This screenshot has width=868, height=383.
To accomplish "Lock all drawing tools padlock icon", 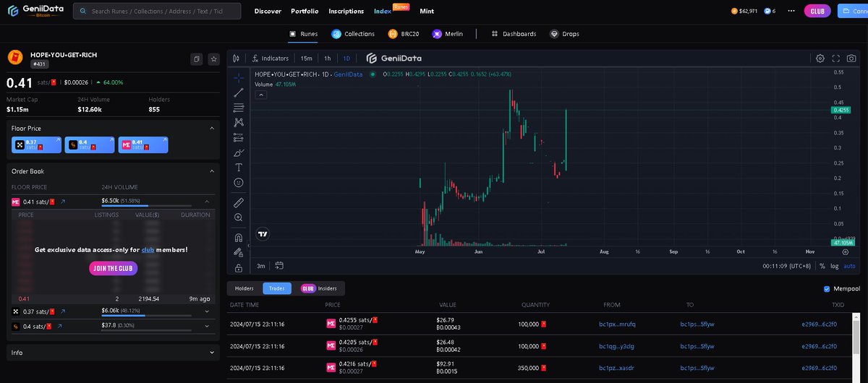I will pos(239,267).
